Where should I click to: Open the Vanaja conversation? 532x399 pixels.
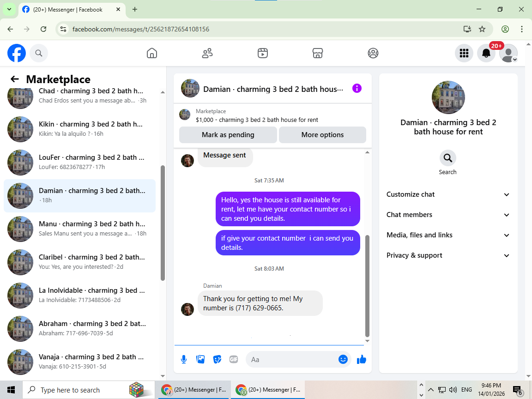[79, 362]
